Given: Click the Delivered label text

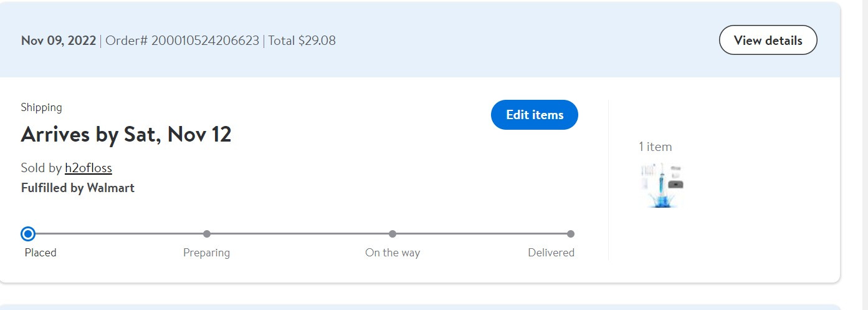Looking at the screenshot, I should click(x=551, y=253).
